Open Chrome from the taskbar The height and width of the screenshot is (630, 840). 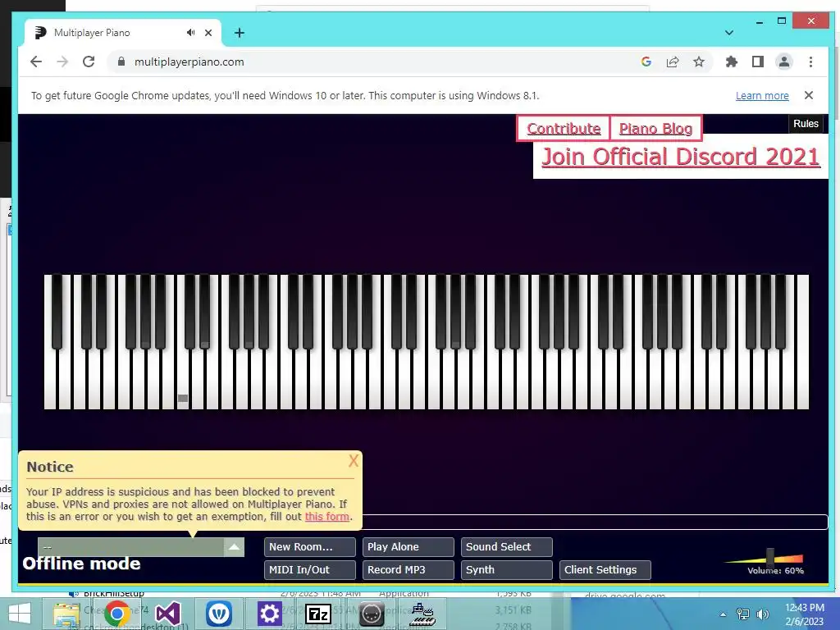(x=116, y=614)
